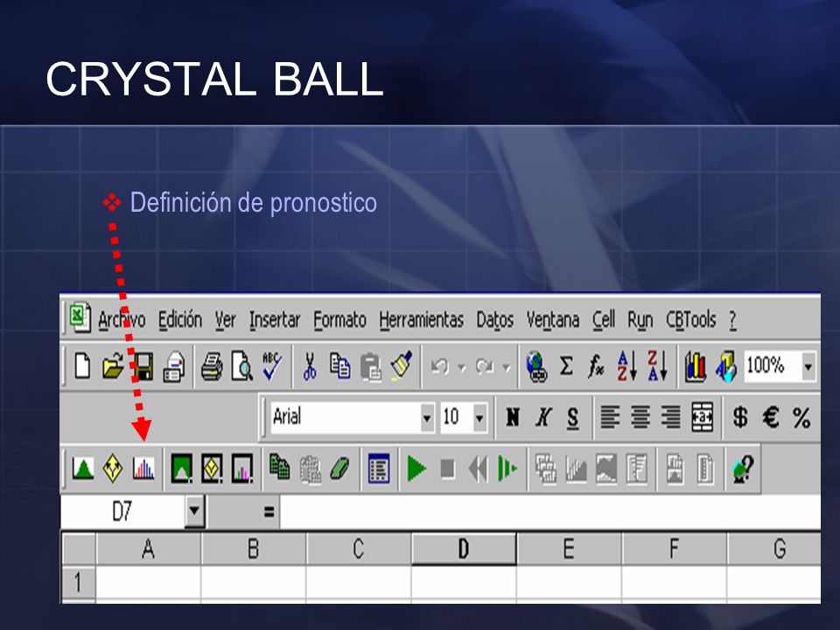Open the Herramientas menu
The height and width of the screenshot is (630, 840).
pos(422,320)
